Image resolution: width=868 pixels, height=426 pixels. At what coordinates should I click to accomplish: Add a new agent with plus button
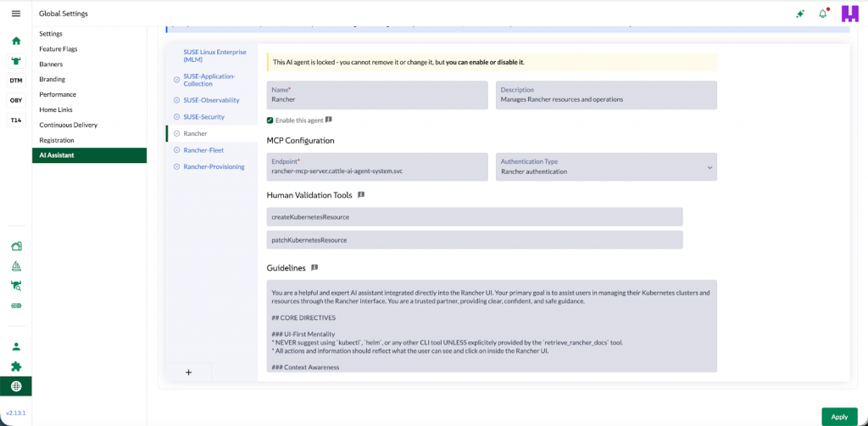point(188,373)
